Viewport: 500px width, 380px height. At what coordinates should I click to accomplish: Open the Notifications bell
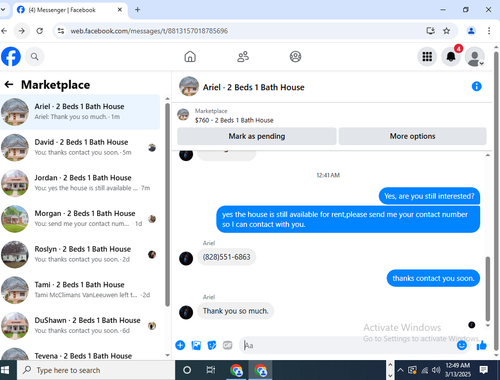click(451, 57)
